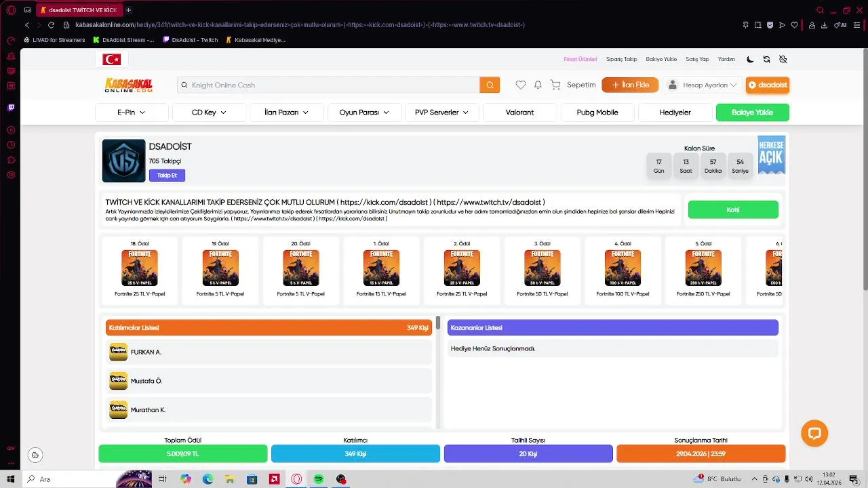Viewport: 868px width, 488px height.
Task: Expand the Oyun Parası dropdown
Action: [364, 113]
